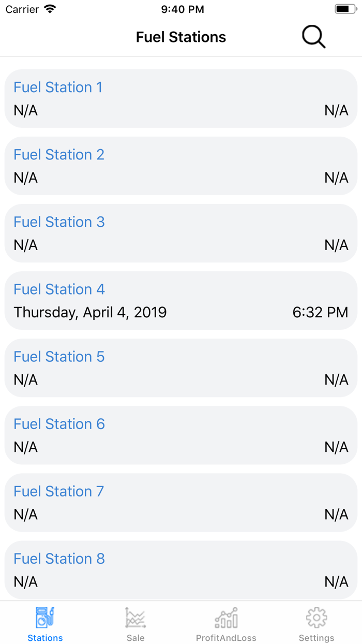This screenshot has height=644, width=362.
Task: Open the Settings gear icon
Action: click(316, 618)
